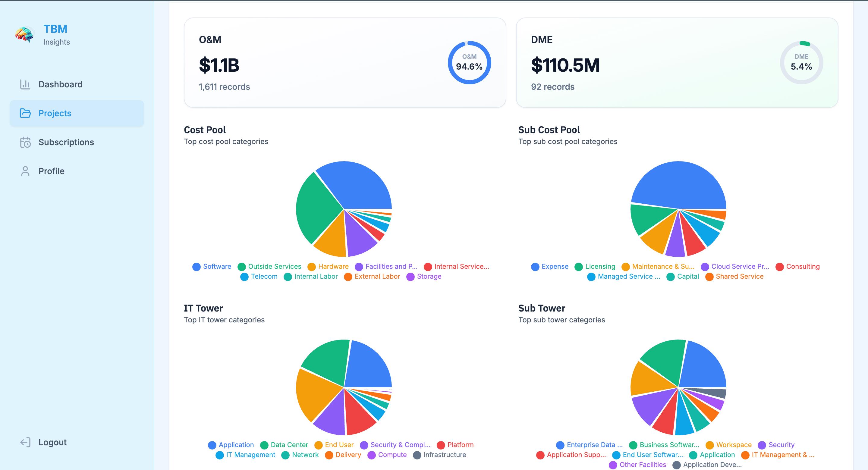Click the O&M 94.6% donut ring
This screenshot has height=470, width=868.
click(469, 63)
